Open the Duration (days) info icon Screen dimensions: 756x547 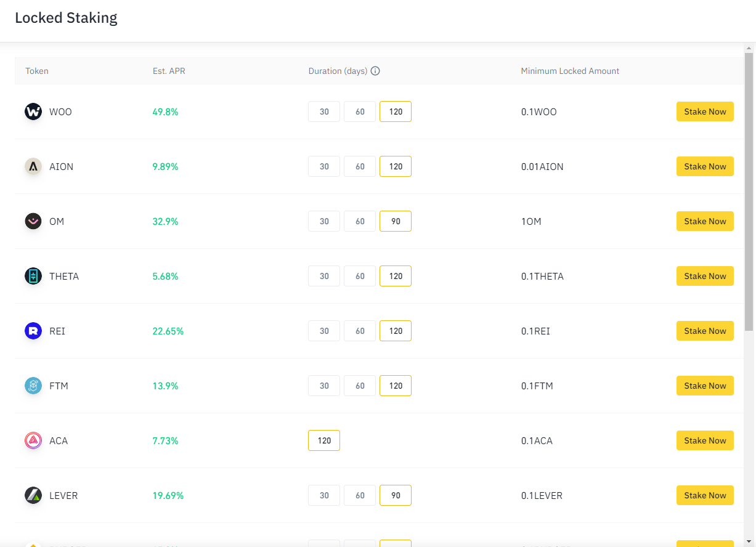(375, 71)
